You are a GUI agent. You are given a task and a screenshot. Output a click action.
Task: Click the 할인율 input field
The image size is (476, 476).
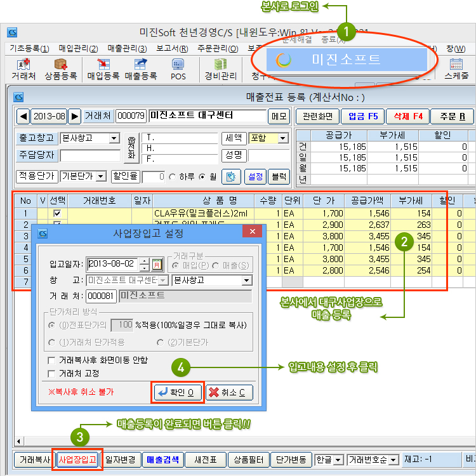(154, 176)
